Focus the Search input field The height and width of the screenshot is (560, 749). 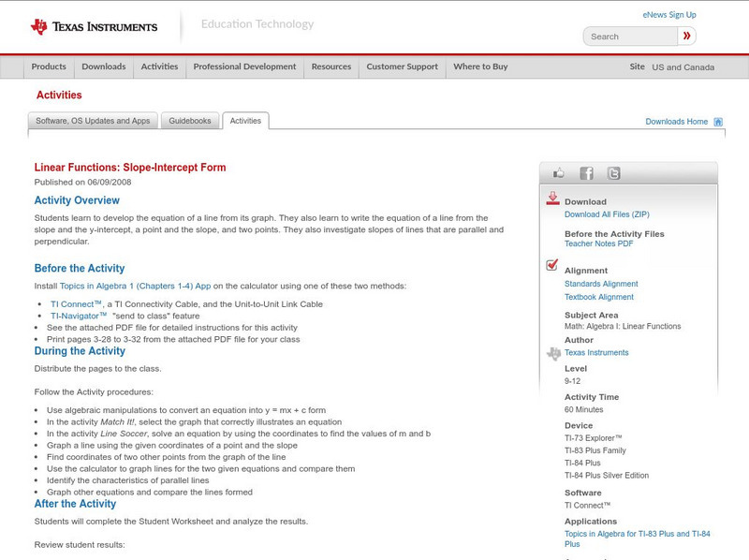click(x=630, y=37)
